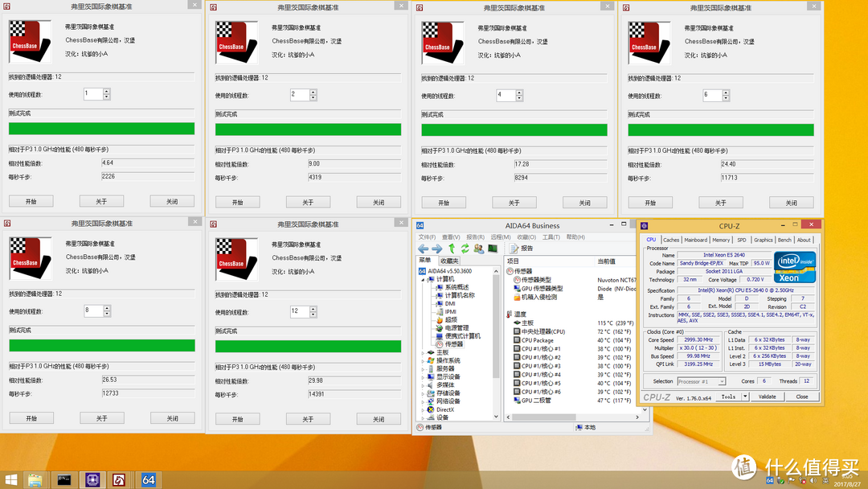Click 开始 in the 1-thread Fritz window
The image size is (868, 489).
pyautogui.click(x=31, y=201)
